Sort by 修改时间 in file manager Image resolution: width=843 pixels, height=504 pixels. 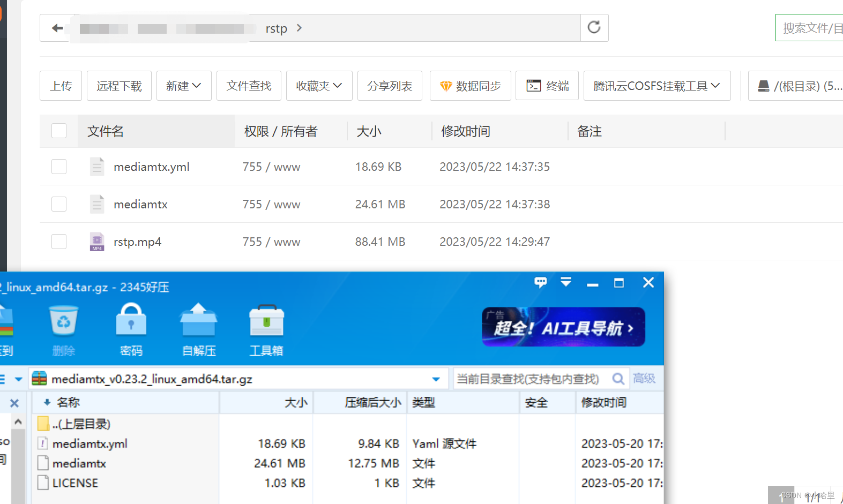click(466, 131)
